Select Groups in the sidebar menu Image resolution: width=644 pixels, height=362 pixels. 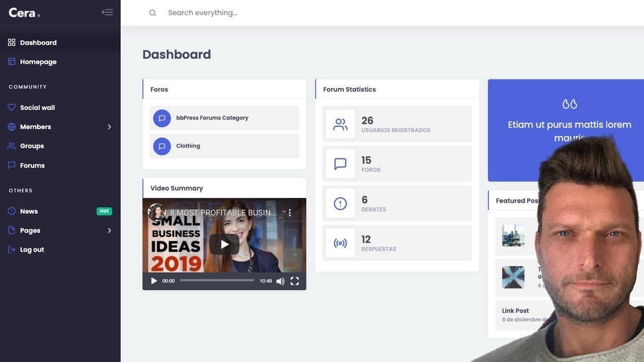click(32, 146)
